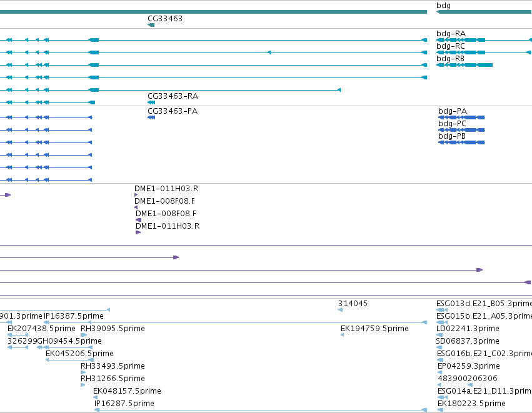The image size is (532, 413).
Task: Click the CG33463 gene label
Action: (x=165, y=19)
